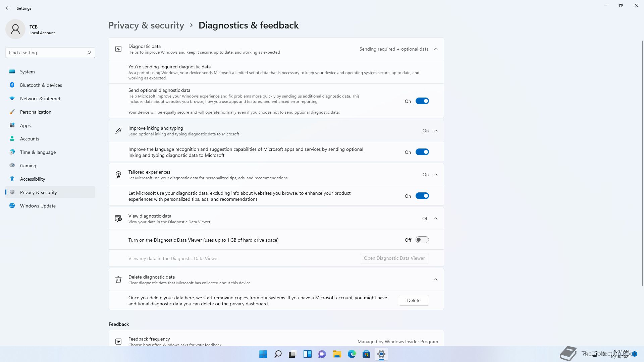Collapse the View diagnostic data section
This screenshot has height=362, width=644.
click(x=436, y=219)
